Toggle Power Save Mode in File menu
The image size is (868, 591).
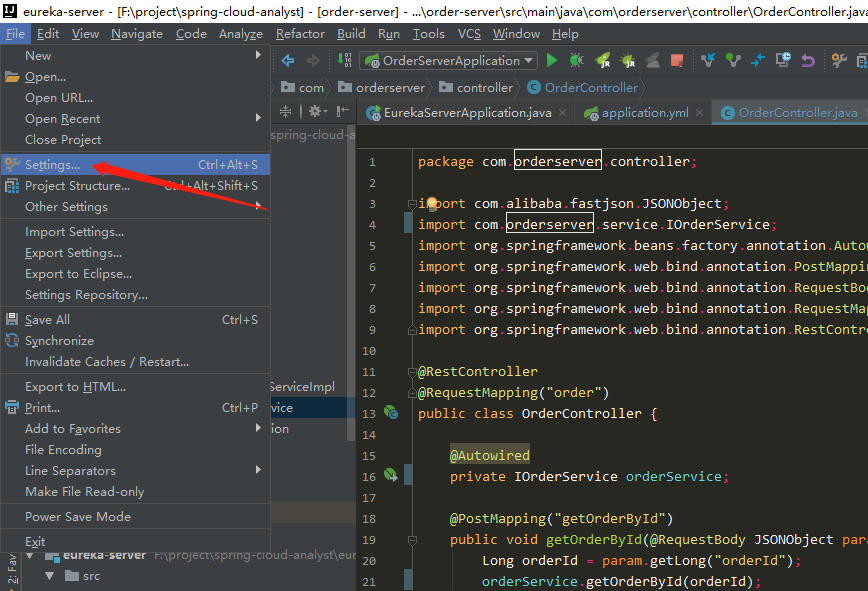(x=78, y=517)
